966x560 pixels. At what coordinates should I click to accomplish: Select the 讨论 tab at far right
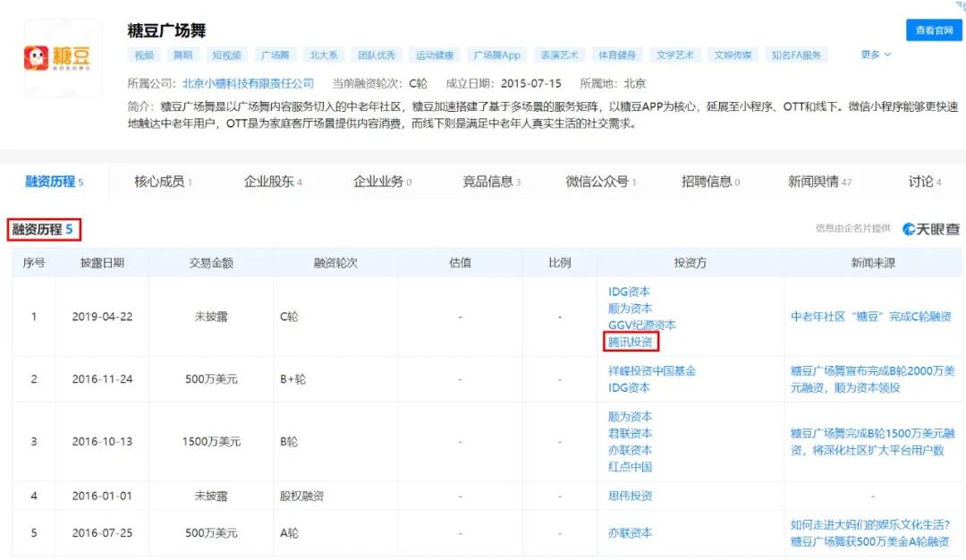pyautogui.click(x=921, y=181)
